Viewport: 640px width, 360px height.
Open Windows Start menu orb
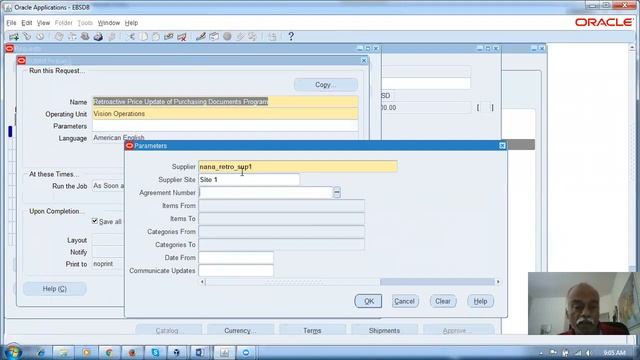pyautogui.click(x=12, y=352)
